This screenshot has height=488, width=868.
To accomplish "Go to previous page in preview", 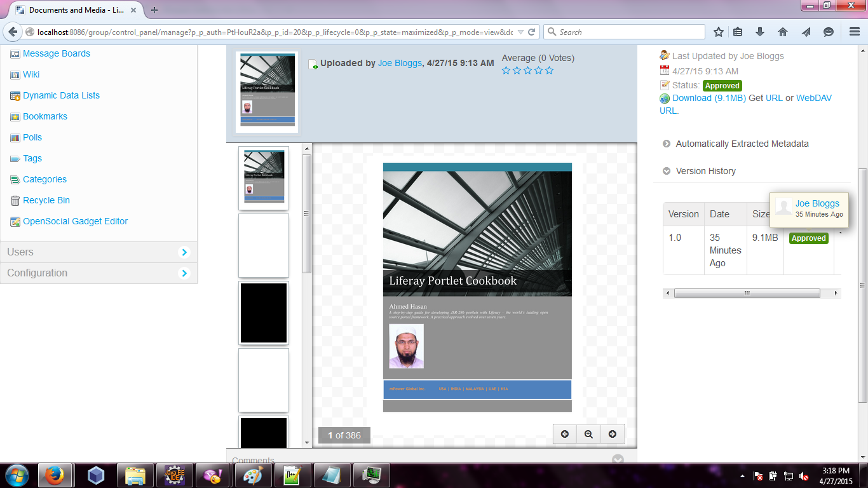I will 565,434.
